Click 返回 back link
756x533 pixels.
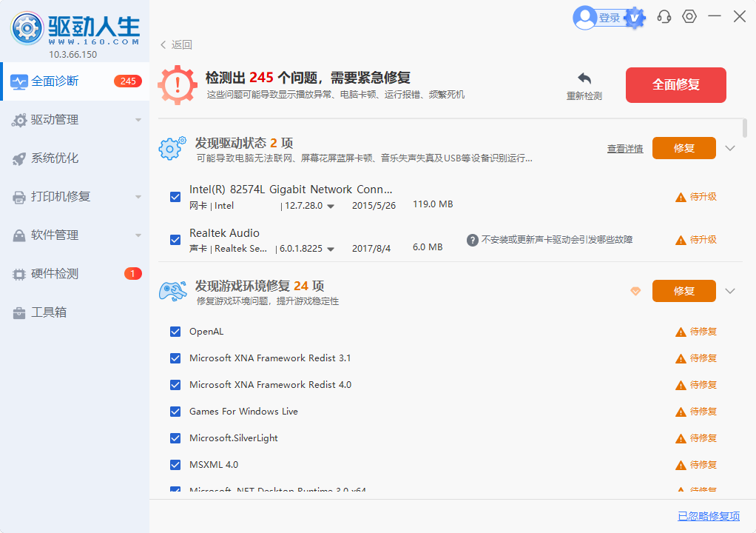182,45
